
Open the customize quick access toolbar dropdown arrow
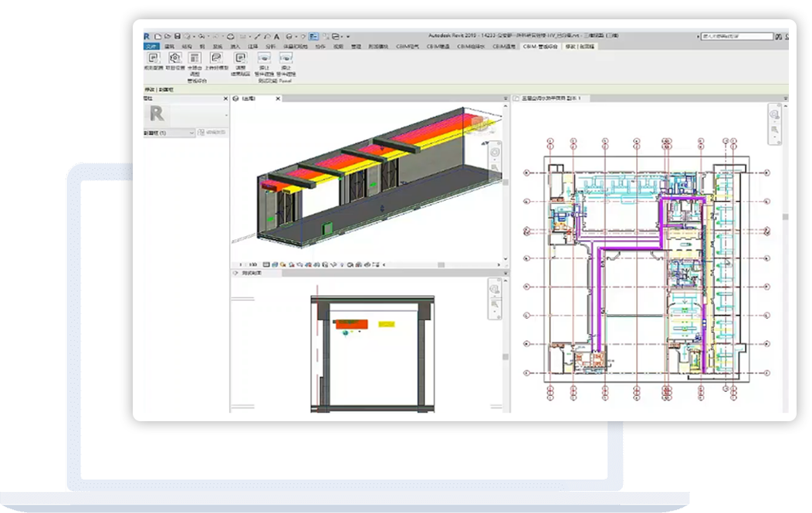[x=348, y=36]
